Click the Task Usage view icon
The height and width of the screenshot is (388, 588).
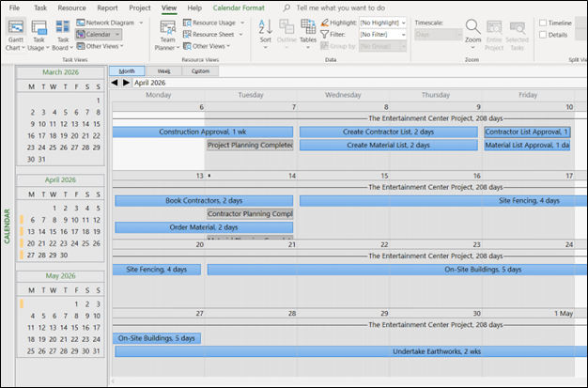(x=39, y=34)
